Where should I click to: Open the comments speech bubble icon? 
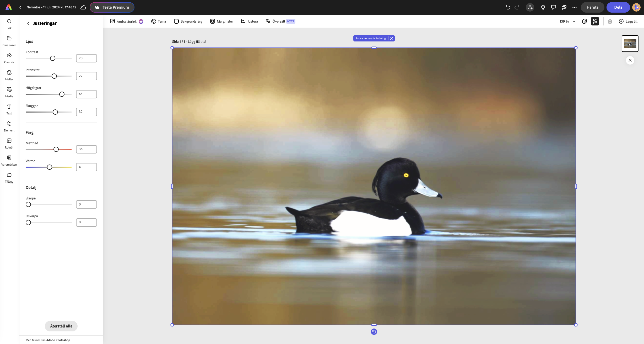(553, 7)
